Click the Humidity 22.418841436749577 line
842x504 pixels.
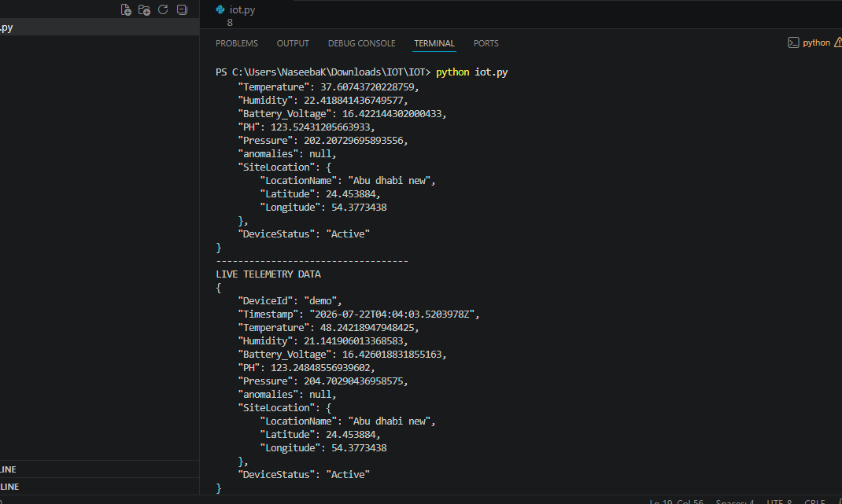tap(323, 101)
